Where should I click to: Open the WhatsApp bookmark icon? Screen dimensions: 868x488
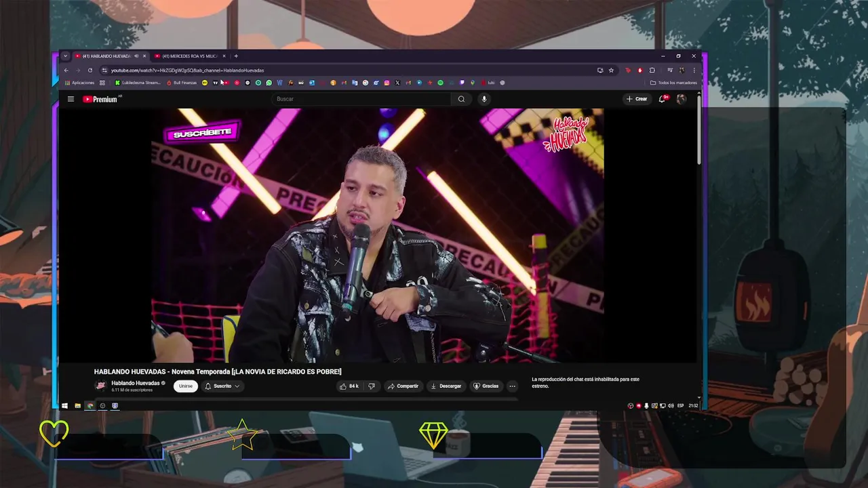[x=269, y=83]
